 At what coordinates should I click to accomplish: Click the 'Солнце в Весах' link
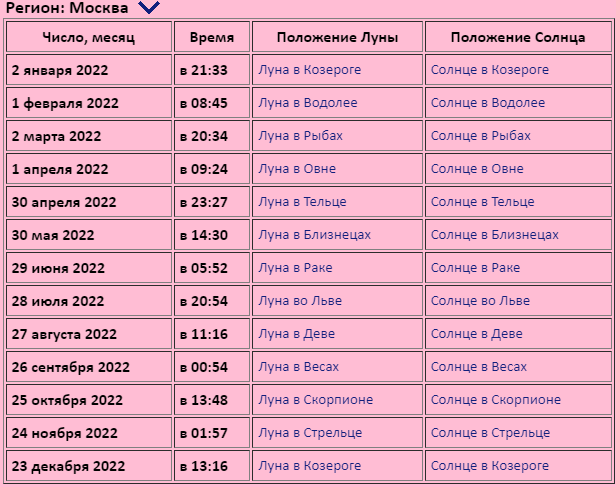coord(479,367)
